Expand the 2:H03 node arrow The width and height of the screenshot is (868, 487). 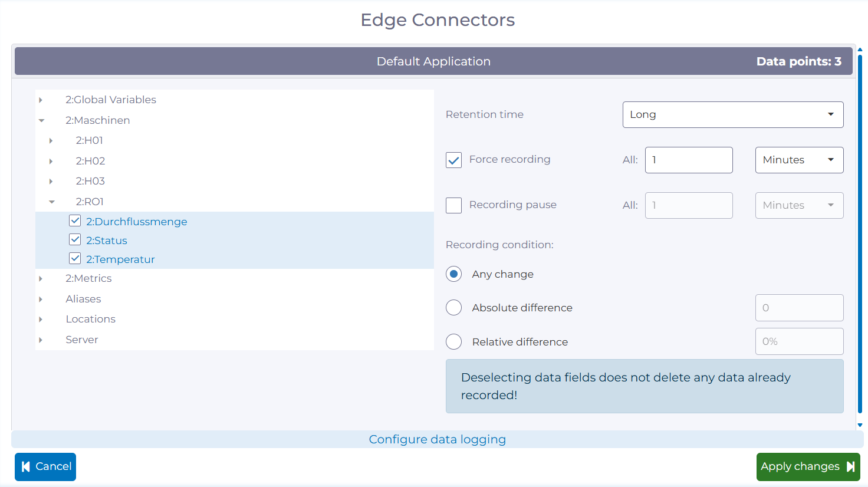click(x=51, y=181)
